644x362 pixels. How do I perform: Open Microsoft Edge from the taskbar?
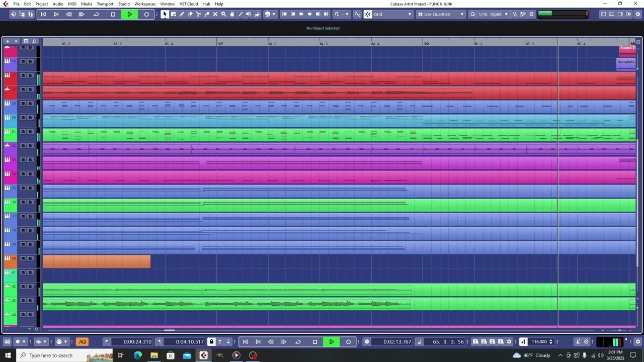coord(137,355)
